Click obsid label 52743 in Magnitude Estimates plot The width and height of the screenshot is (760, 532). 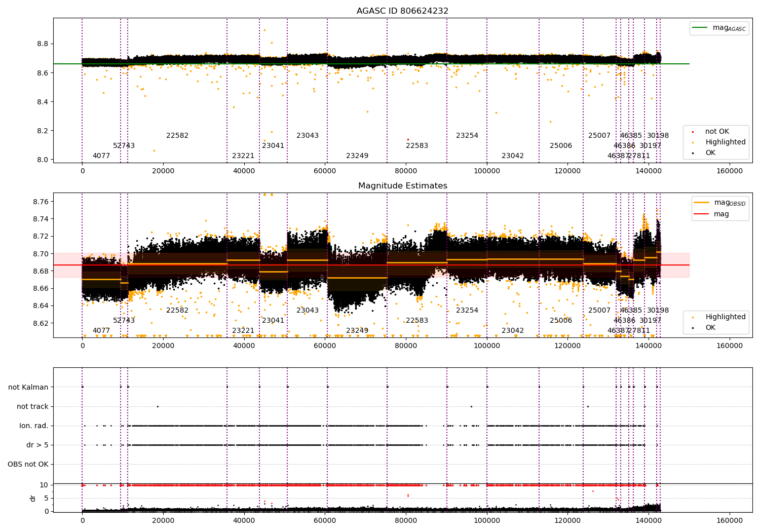pos(124,320)
